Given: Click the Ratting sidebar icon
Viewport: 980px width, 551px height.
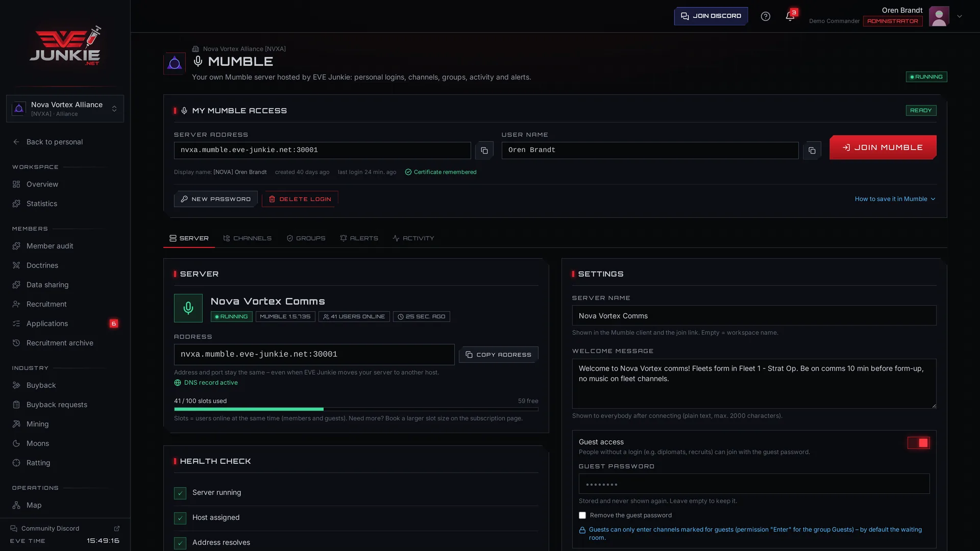Looking at the screenshot, I should point(16,463).
